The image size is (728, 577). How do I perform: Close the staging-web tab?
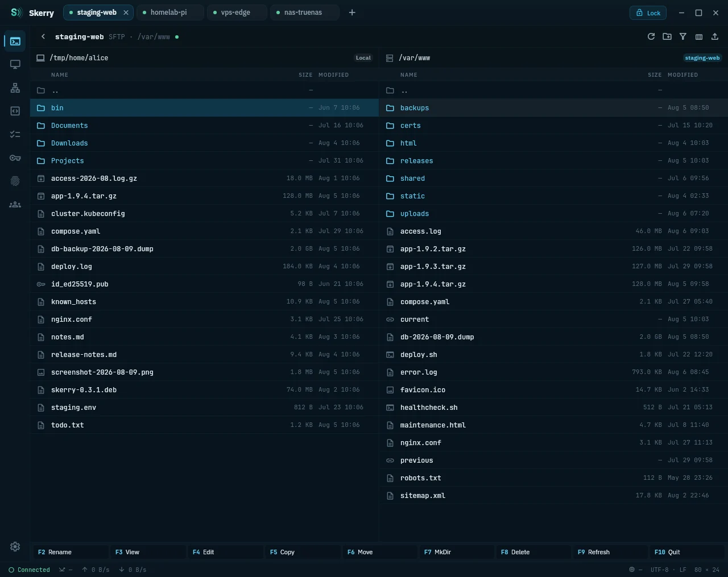click(126, 13)
